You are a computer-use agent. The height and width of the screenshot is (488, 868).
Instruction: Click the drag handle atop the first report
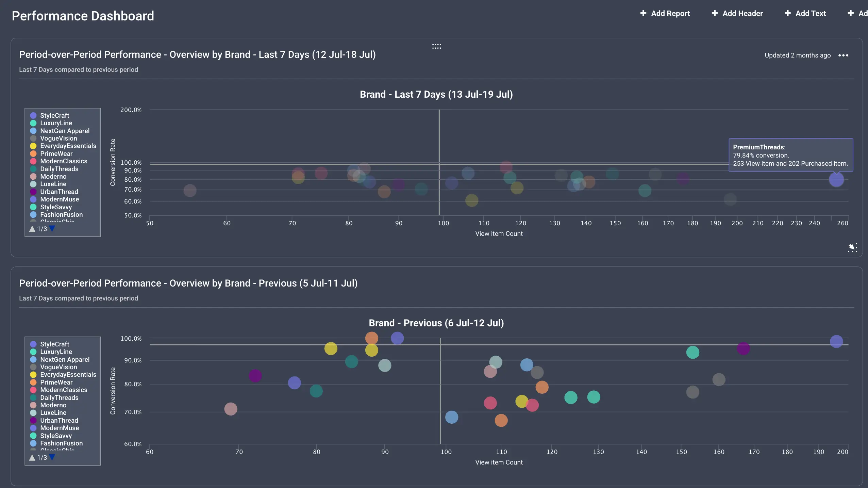point(436,46)
